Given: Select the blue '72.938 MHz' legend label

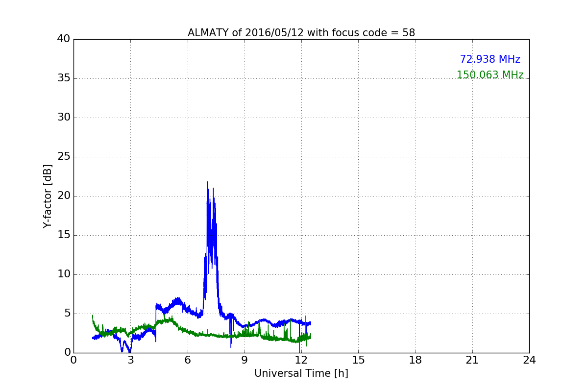Looking at the screenshot, I should click(490, 59).
